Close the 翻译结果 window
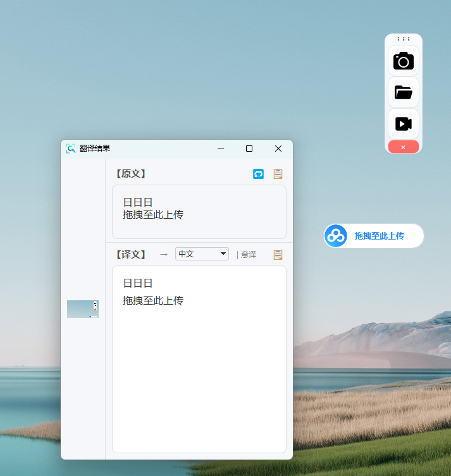 click(x=278, y=149)
